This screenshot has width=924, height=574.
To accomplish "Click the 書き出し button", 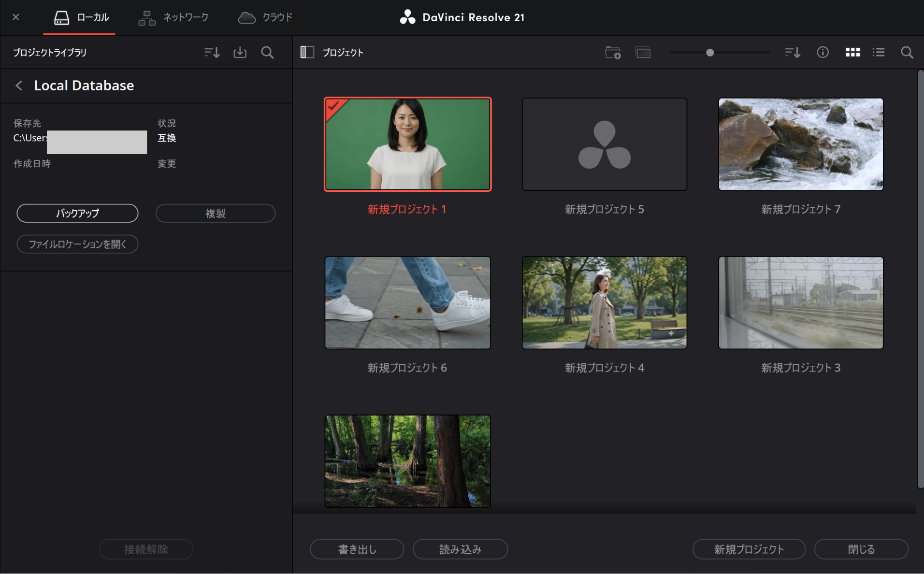I will click(357, 549).
